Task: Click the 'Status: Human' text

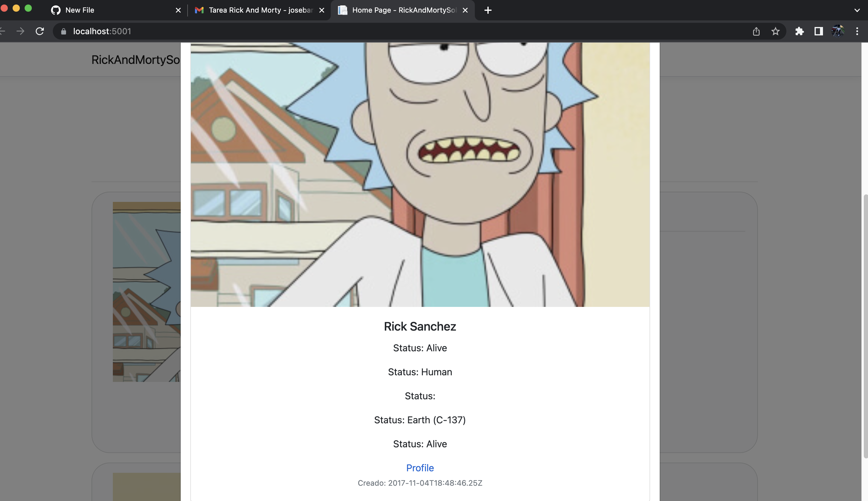Action: click(420, 372)
